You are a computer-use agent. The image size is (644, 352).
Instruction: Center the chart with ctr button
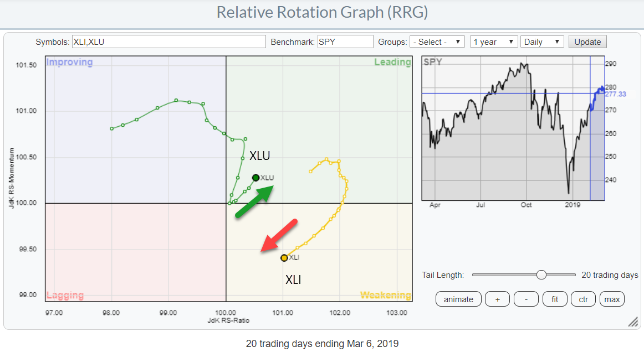click(x=583, y=299)
